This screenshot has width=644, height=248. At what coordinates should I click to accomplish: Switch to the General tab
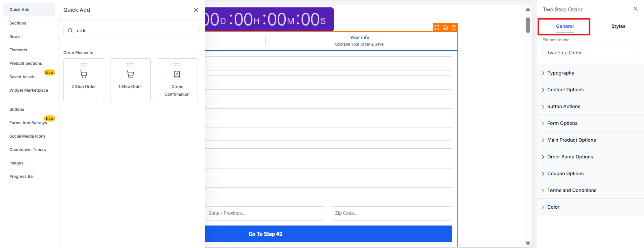(x=565, y=26)
